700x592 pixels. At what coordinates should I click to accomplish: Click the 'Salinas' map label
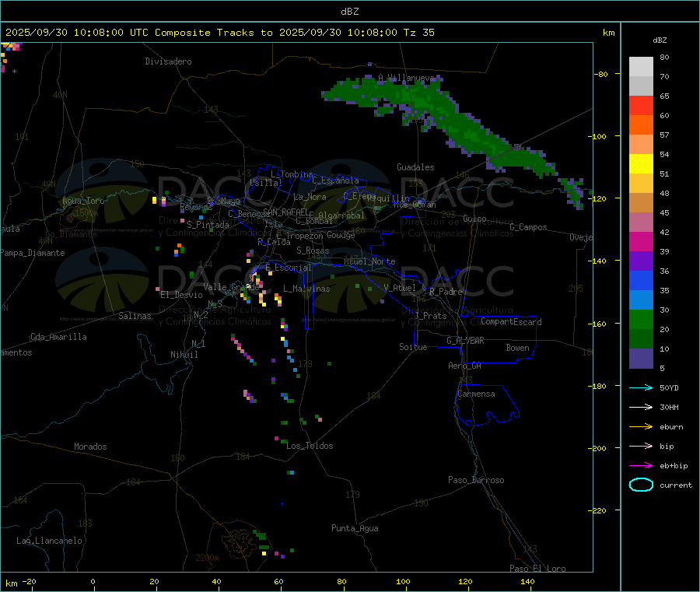135,316
